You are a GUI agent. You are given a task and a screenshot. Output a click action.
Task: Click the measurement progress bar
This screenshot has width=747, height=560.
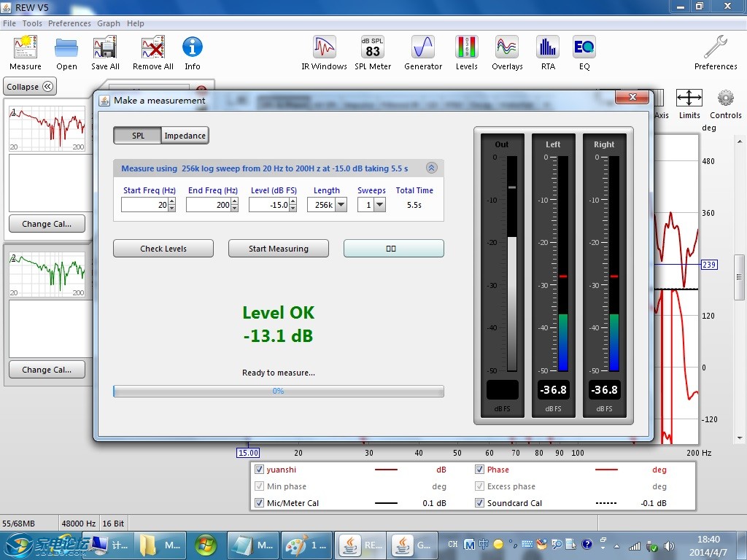pyautogui.click(x=279, y=391)
